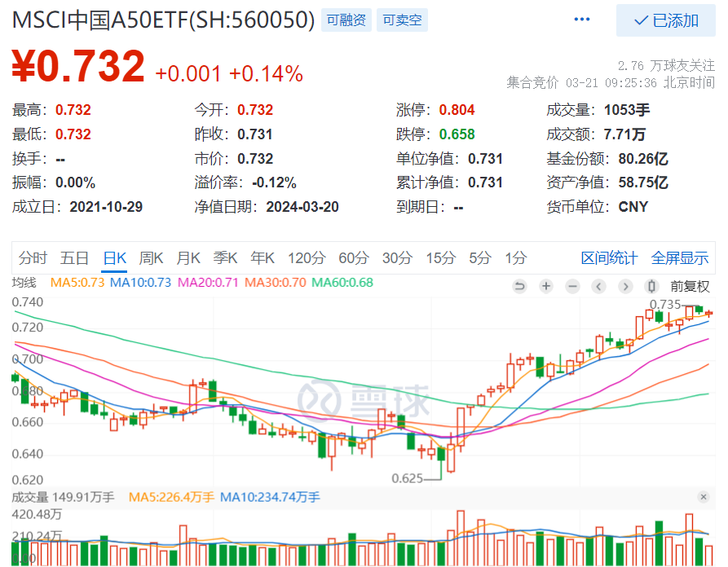Click the MSCI中国A50ETF(SH:560050) title
The image size is (728, 567).
[163, 20]
